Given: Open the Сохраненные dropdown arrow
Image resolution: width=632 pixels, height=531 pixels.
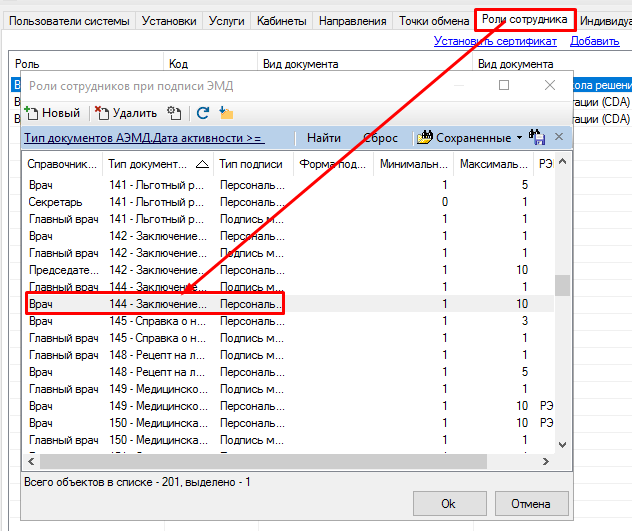Looking at the screenshot, I should (520, 138).
